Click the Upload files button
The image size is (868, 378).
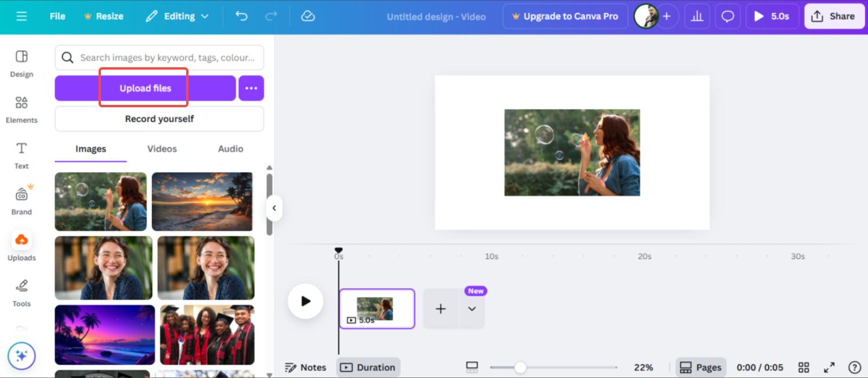(x=144, y=88)
